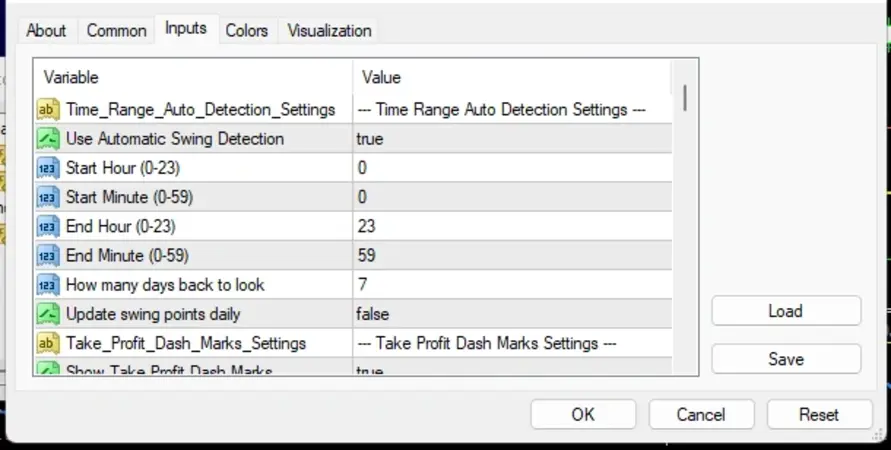Click integer icon beside How many days back
Viewport: 891px width, 450px height.
[x=48, y=285]
